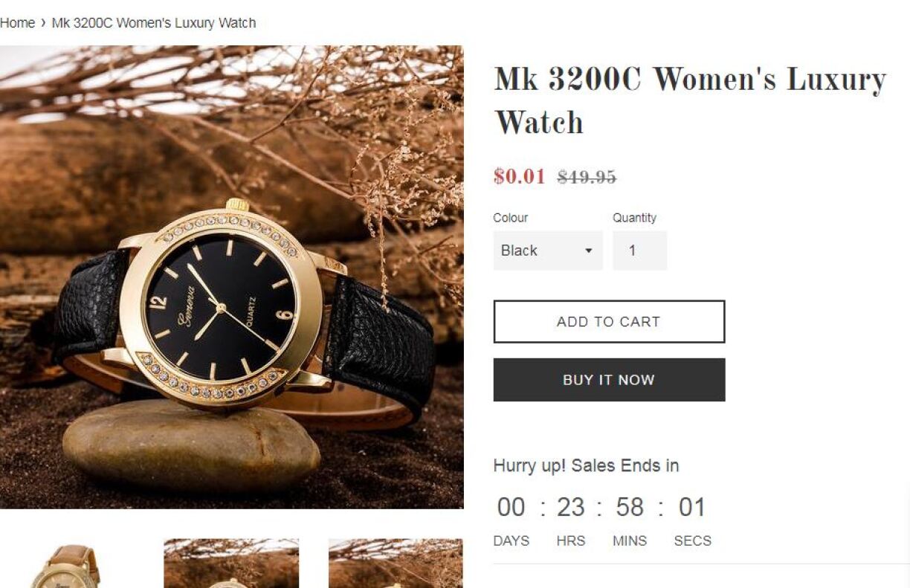Screen dimensions: 910x588
Task: Go to Home via breadcrumb
Action: click(17, 23)
